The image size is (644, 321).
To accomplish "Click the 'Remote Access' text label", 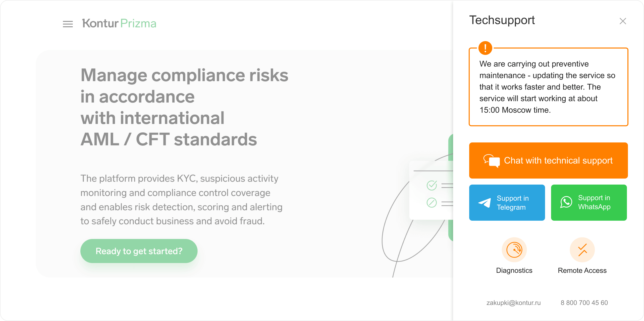I will point(582,270).
